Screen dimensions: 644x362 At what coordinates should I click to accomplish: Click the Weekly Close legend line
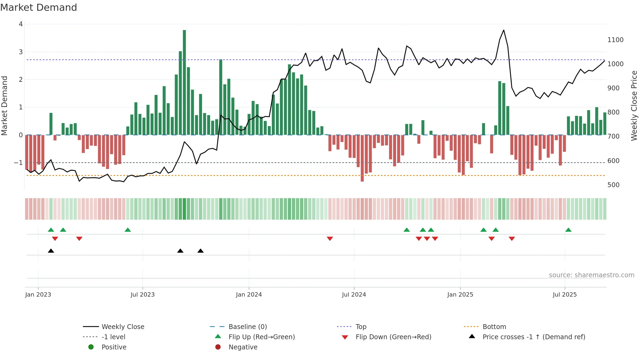[91, 327]
